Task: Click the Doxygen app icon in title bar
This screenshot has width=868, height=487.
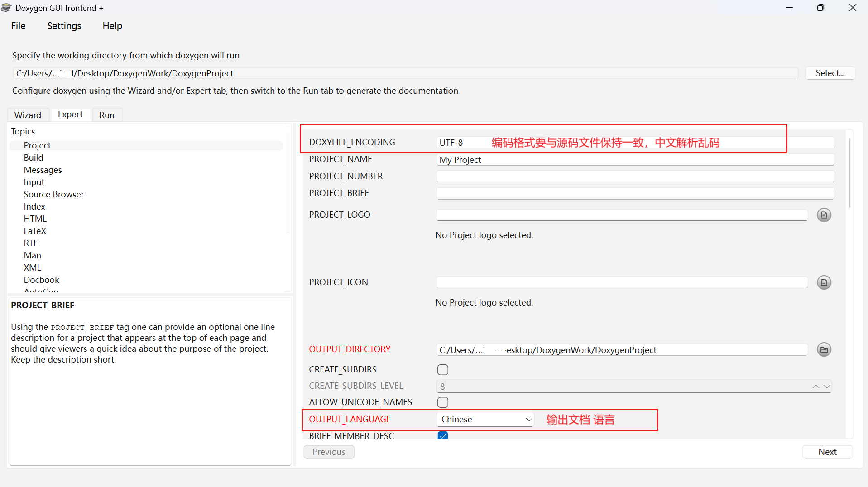Action: pos(6,8)
